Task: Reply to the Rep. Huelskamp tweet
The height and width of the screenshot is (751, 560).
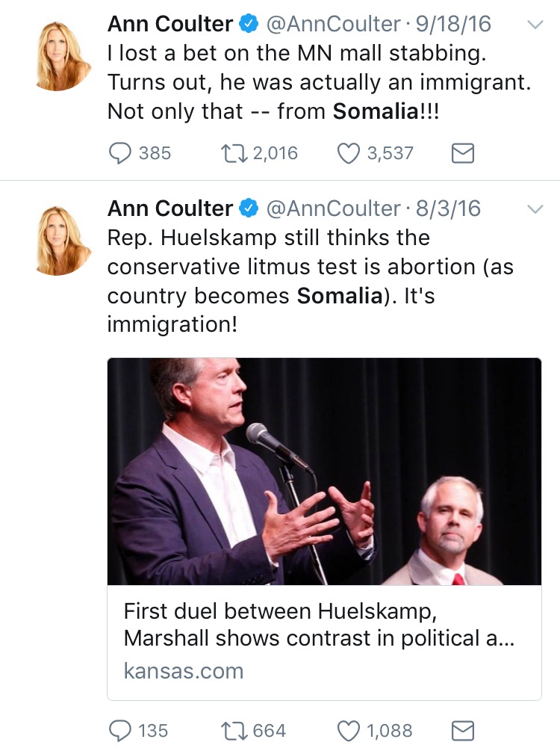Action: click(119, 731)
